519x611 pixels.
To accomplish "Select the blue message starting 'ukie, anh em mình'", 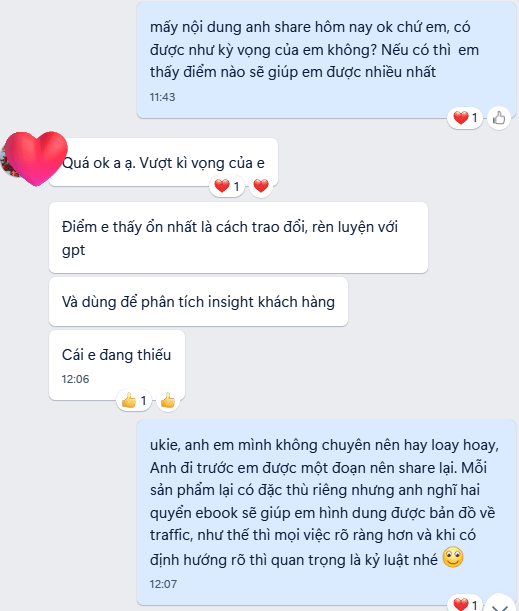I will (x=327, y=512).
